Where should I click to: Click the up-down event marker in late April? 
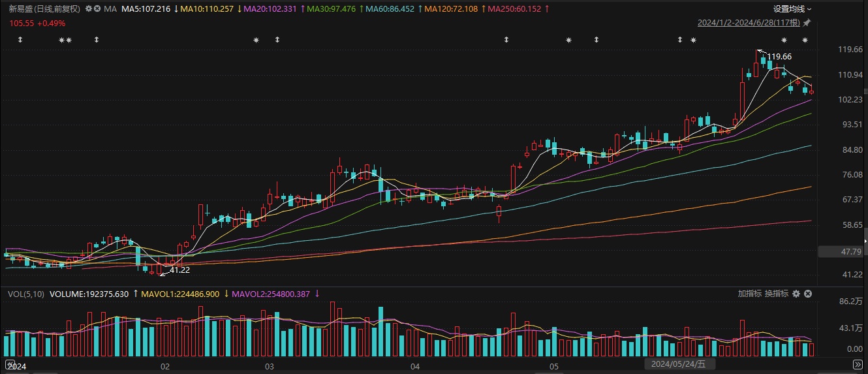tap(506, 40)
